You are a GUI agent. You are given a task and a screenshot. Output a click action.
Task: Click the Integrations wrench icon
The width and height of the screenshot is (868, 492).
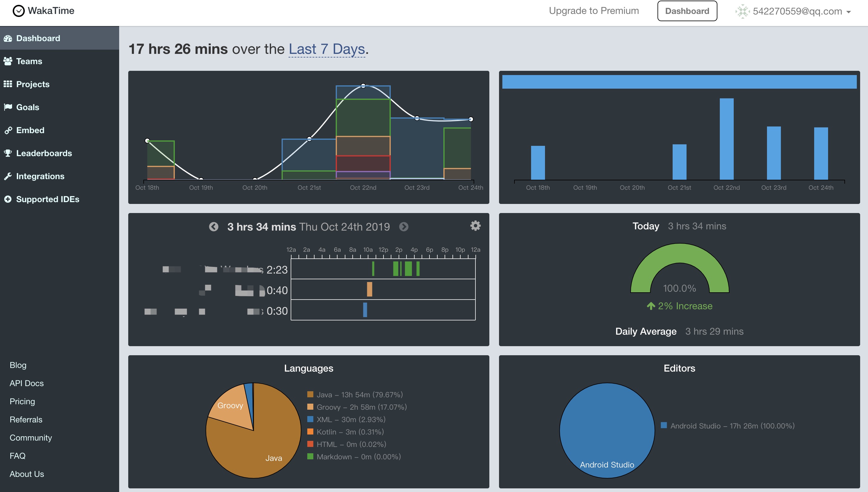[8, 176]
